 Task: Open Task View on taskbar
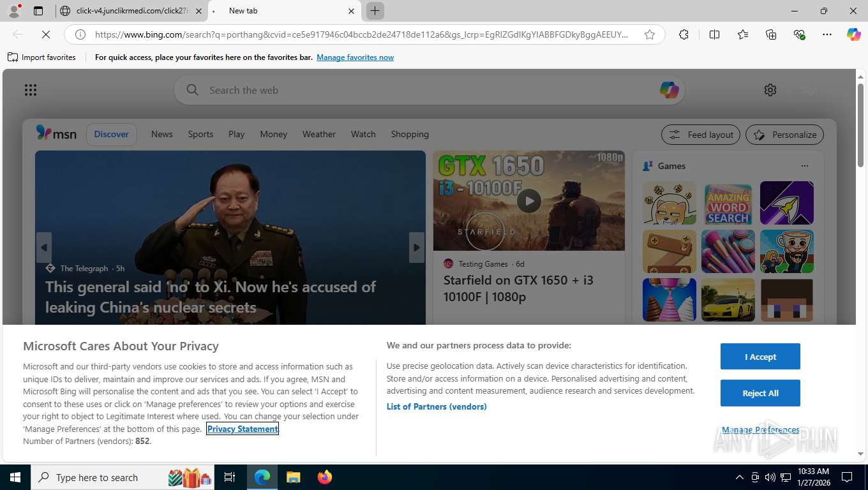pyautogui.click(x=230, y=477)
